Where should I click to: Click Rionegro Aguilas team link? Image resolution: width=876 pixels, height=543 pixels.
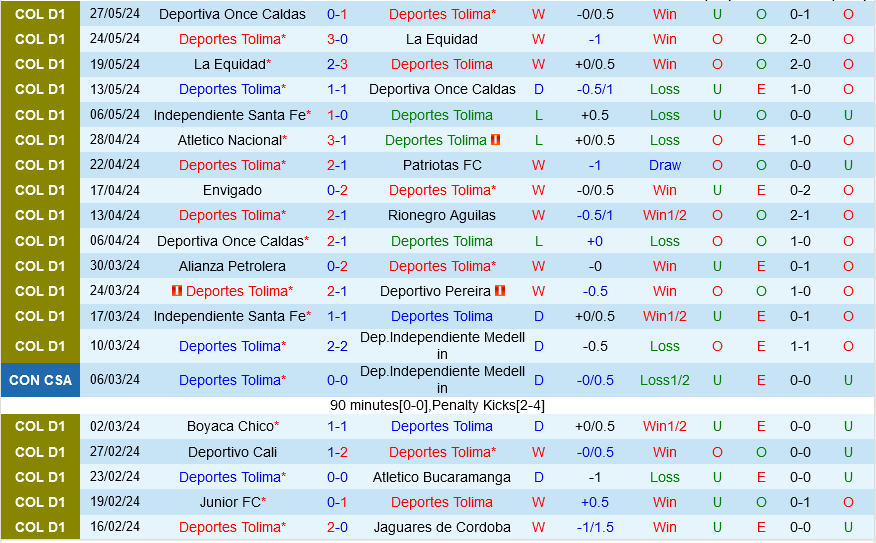[x=442, y=215]
